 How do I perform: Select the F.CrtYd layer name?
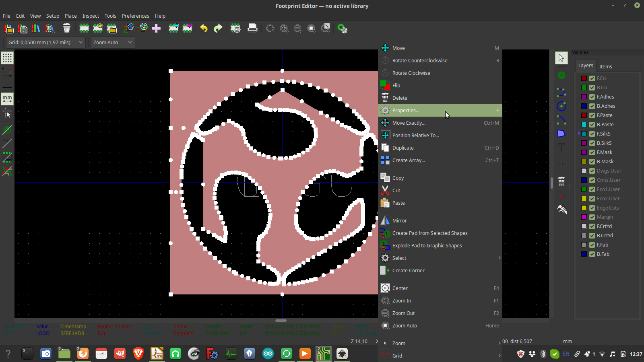[x=604, y=226]
